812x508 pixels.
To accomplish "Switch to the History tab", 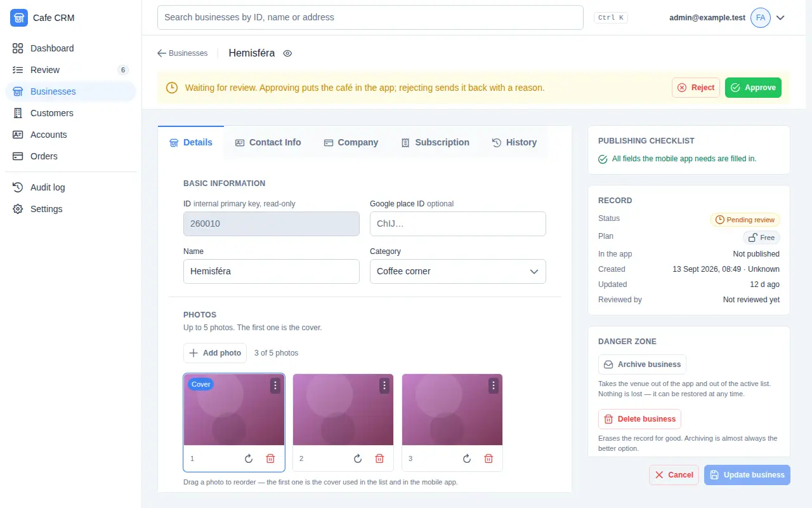I will (514, 142).
